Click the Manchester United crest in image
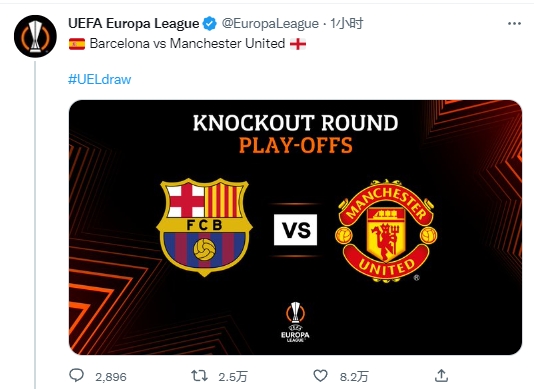 (x=386, y=231)
